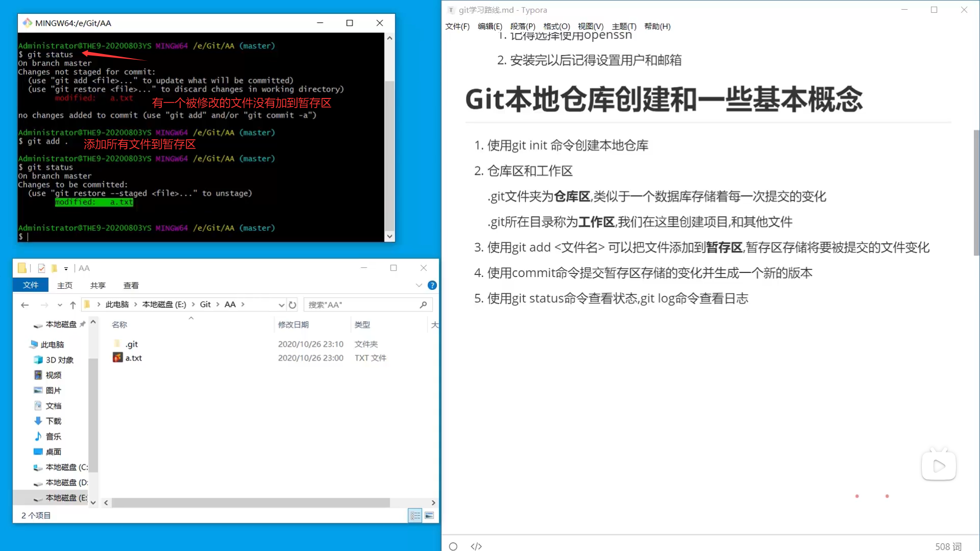Viewport: 980px width, 551px height.
Task: Open the quick access toolbar customize dropdown
Action: tap(66, 268)
